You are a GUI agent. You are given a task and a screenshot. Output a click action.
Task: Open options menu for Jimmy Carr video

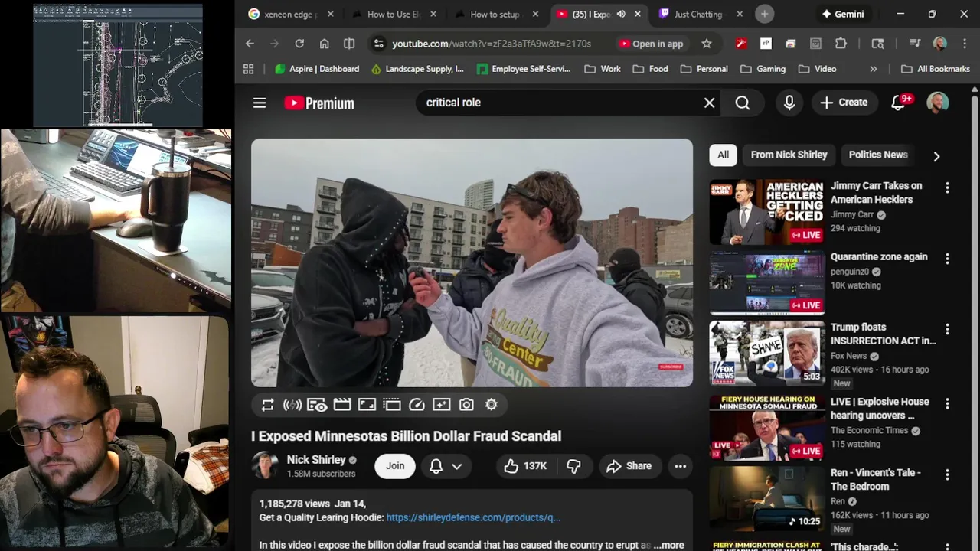947,187
